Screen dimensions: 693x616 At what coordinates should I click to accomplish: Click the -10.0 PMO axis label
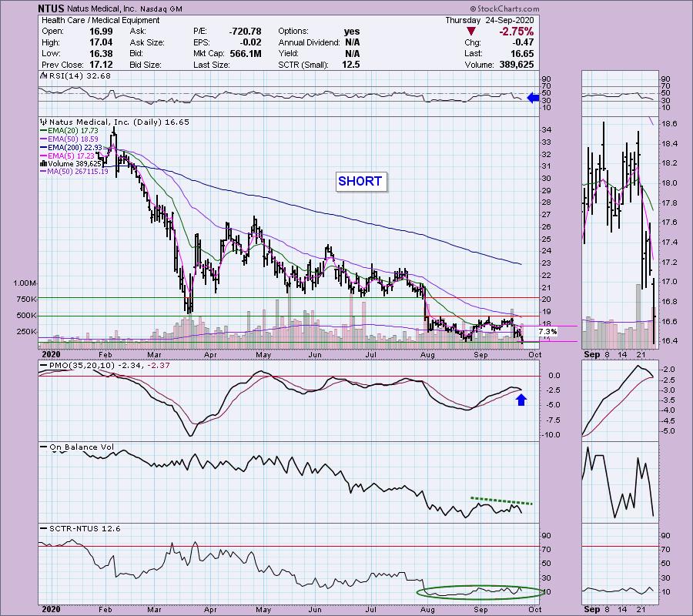click(551, 435)
